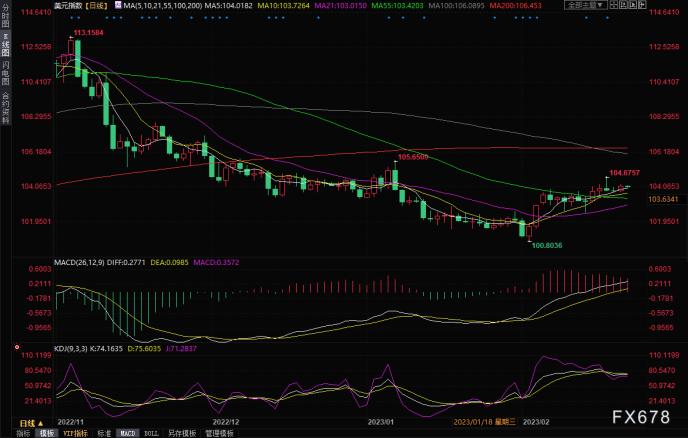The height and width of the screenshot is (438, 688).
Task: Click the play-style icon in top toolbar
Action: [x=633, y=5]
